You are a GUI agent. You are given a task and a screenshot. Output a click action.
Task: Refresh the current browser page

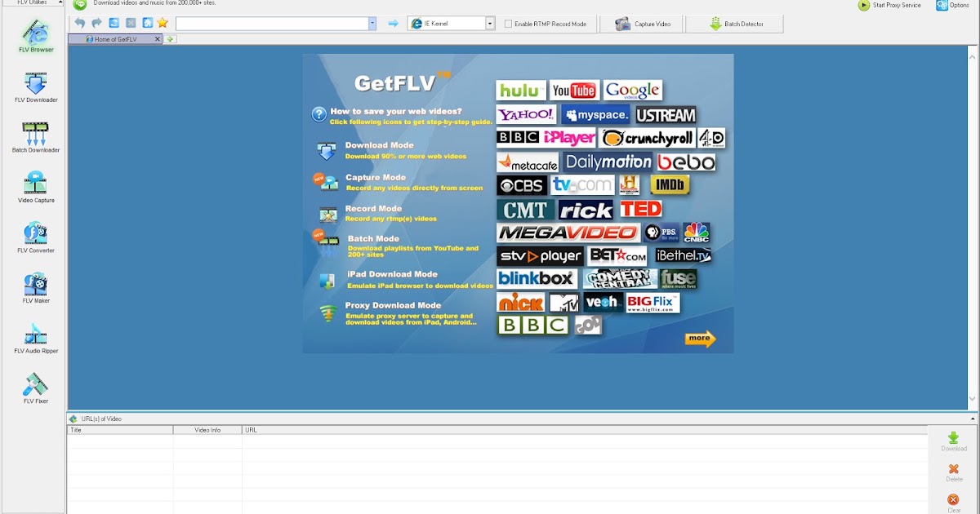click(x=114, y=24)
